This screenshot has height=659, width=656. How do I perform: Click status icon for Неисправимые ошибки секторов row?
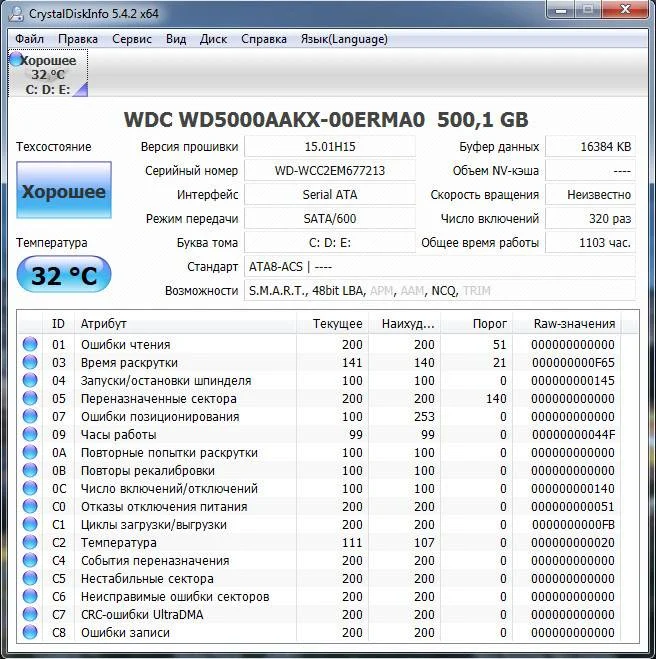click(x=30, y=596)
